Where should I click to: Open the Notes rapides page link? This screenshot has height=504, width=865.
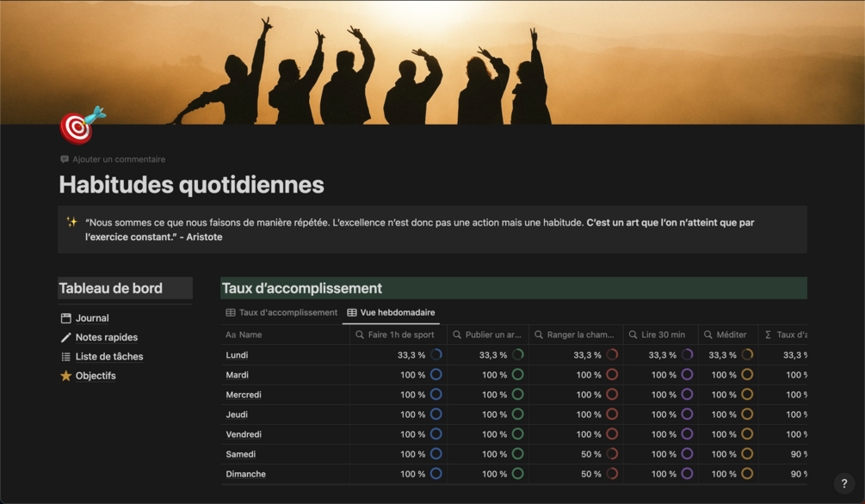point(107,337)
